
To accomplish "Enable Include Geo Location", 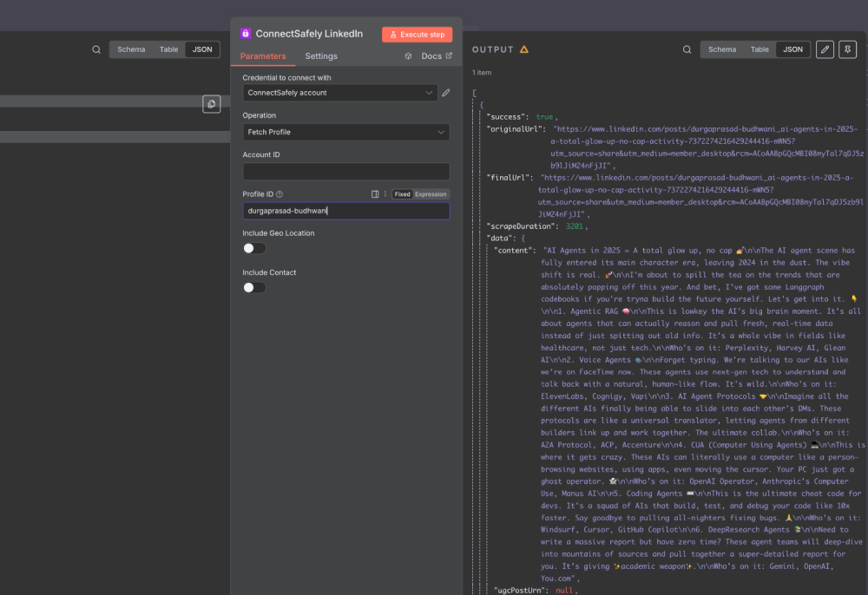I will (253, 247).
